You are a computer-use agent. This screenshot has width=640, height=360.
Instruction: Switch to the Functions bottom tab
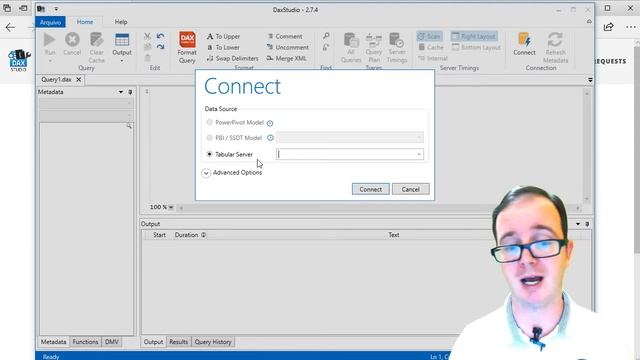pyautogui.click(x=85, y=342)
